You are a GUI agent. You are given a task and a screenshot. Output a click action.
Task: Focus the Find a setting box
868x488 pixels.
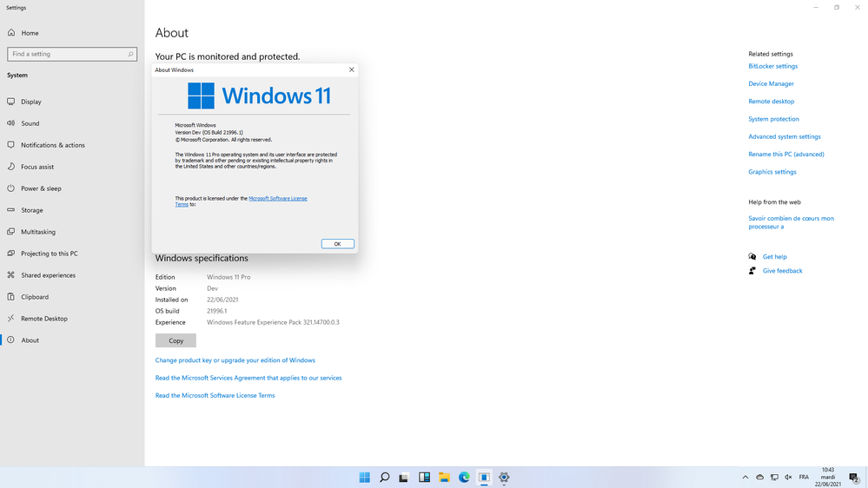coord(72,54)
